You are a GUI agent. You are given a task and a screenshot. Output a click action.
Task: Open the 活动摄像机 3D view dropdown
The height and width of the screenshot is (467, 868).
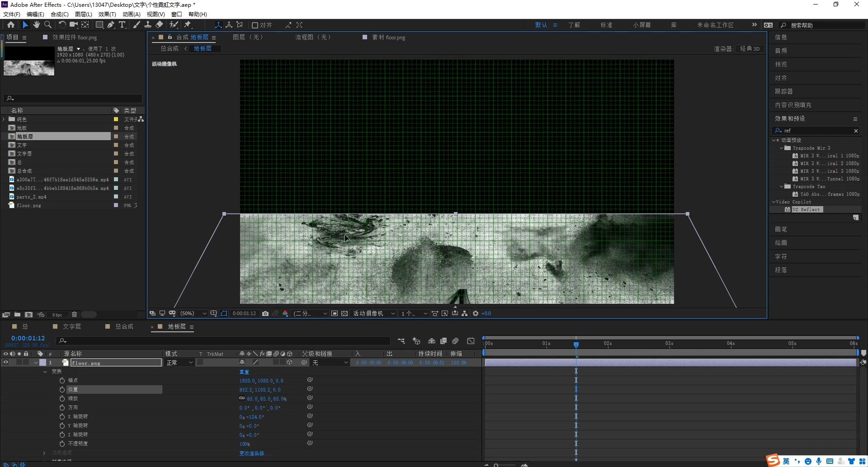click(x=374, y=313)
